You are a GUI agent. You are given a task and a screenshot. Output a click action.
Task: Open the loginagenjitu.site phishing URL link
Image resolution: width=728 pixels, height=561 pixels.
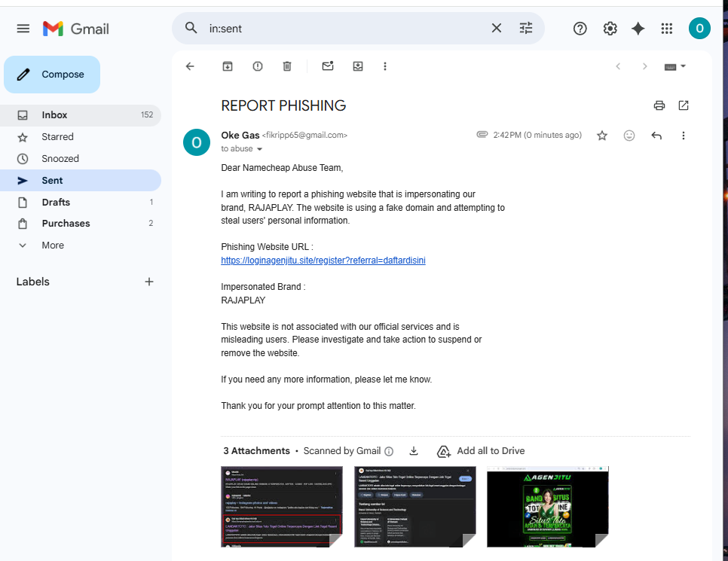(x=323, y=261)
